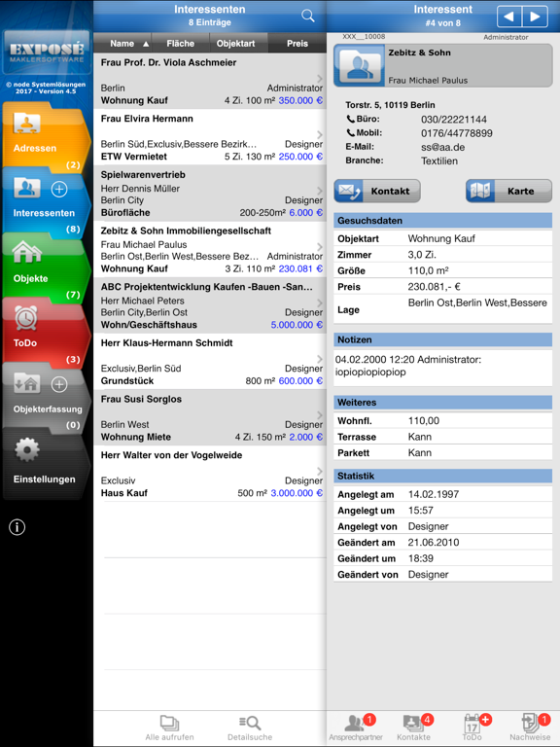The height and width of the screenshot is (747, 560).
Task: Open Ansprechpartner tab icon
Action: pyautogui.click(x=355, y=723)
